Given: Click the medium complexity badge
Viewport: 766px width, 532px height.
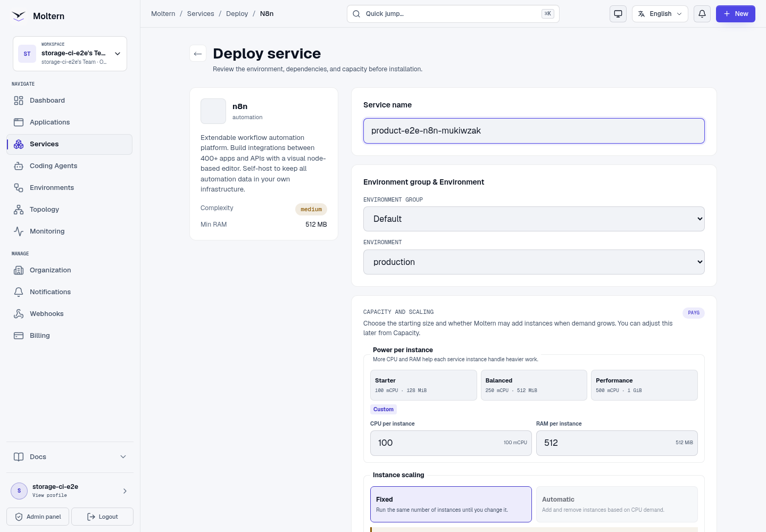Looking at the screenshot, I should [311, 210].
